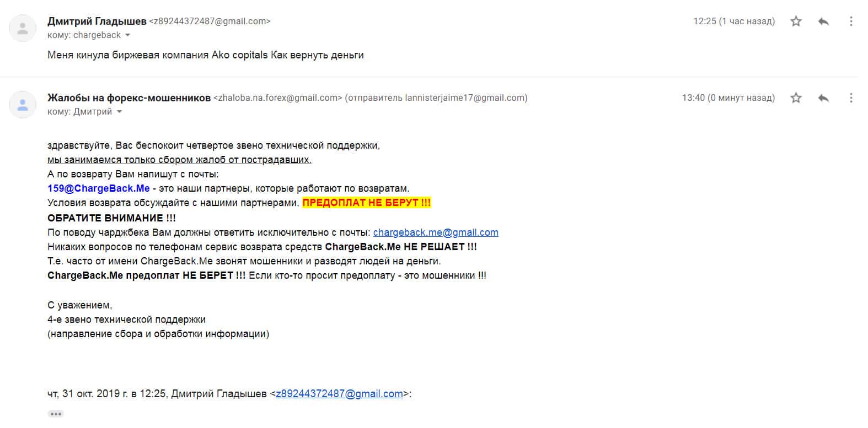868x428 pixels.
Task: Click Дмитрий Гладышев's sender avatar
Action: [x=23, y=28]
